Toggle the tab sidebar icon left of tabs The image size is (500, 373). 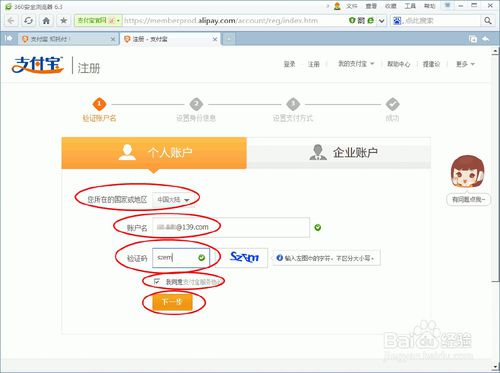(9, 39)
